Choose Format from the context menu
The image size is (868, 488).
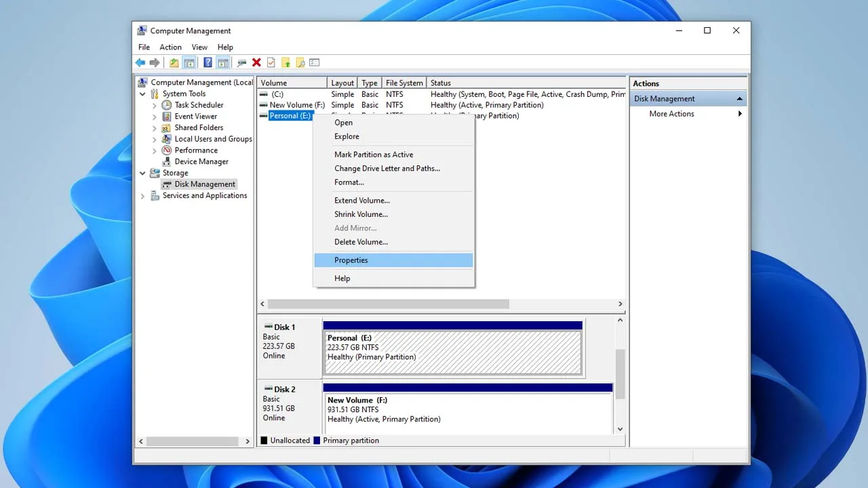(x=393, y=182)
